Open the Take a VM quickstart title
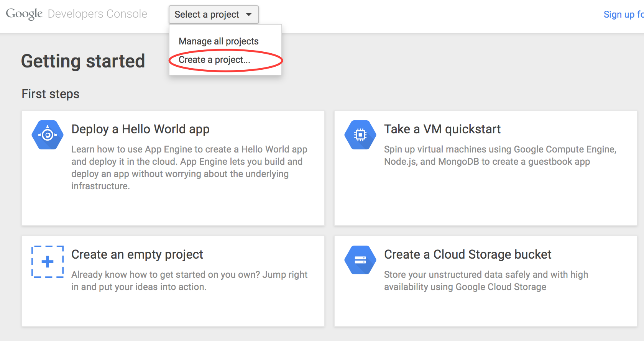The image size is (644, 341). pos(442,129)
